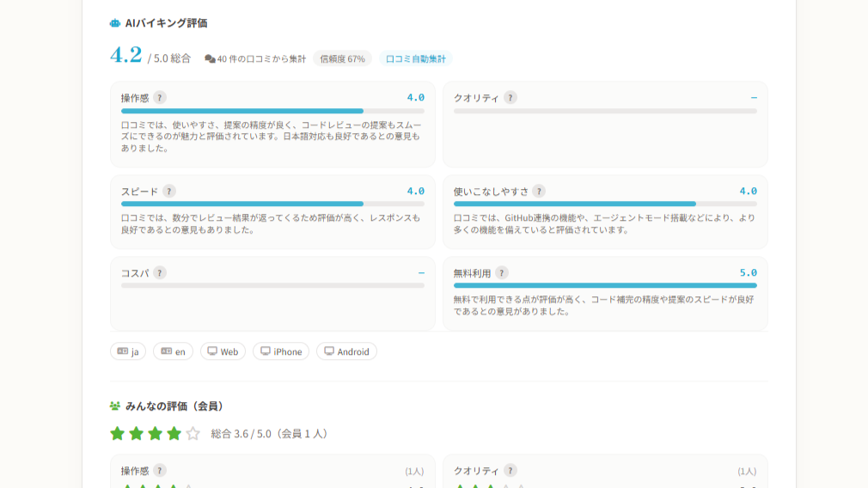Click the empty クオリティ progress bar
The width and height of the screenshot is (868, 488).
(x=605, y=111)
